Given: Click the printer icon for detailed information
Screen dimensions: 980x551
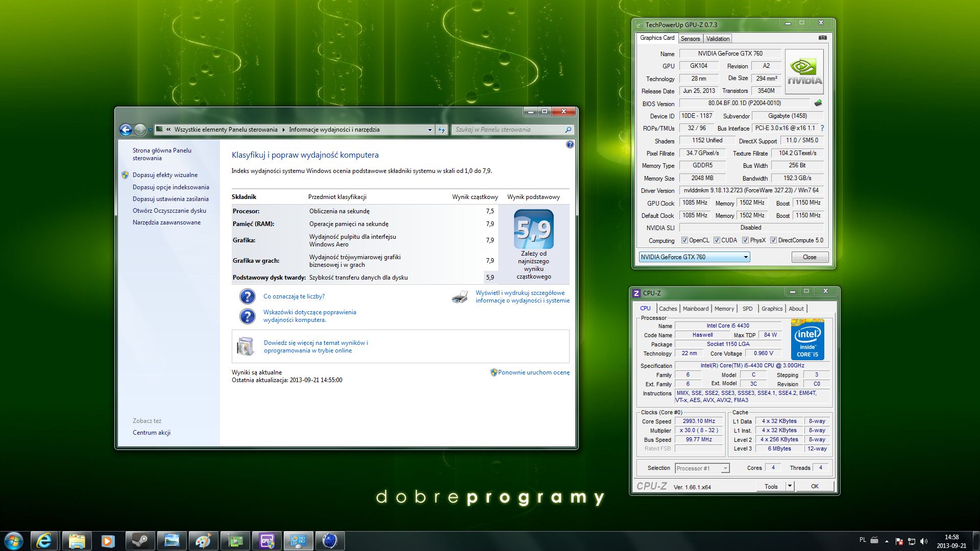Looking at the screenshot, I should 460,297.
